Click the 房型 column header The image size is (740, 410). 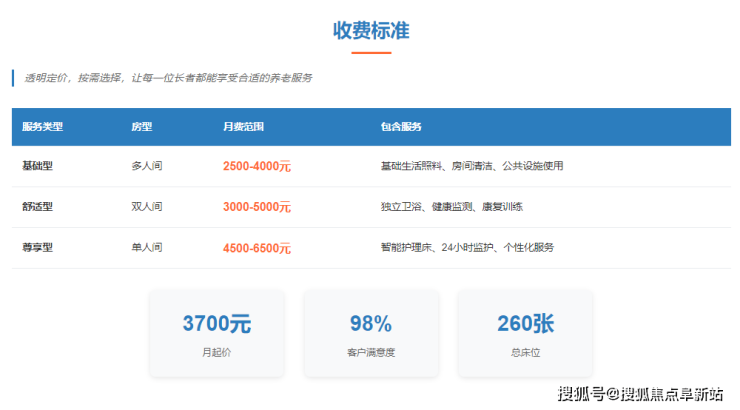(142, 127)
